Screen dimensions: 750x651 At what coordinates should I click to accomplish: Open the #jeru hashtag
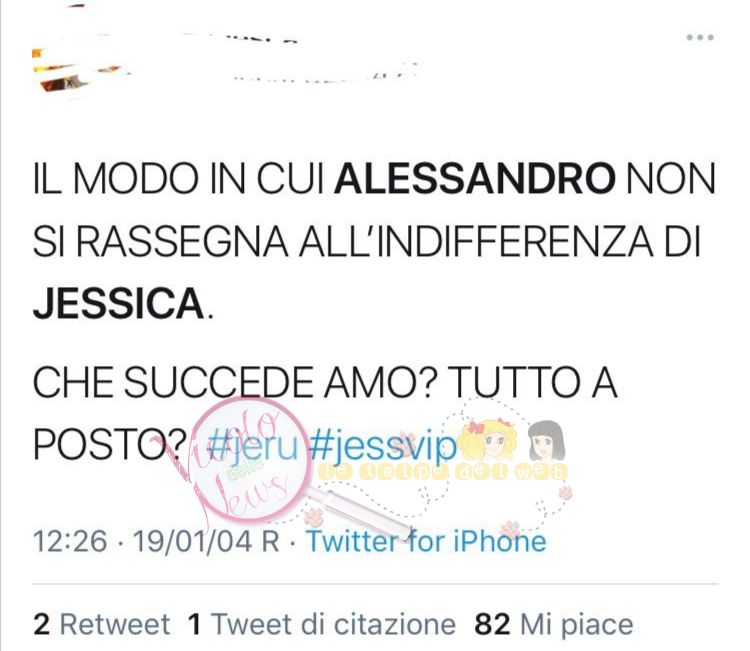(x=253, y=446)
